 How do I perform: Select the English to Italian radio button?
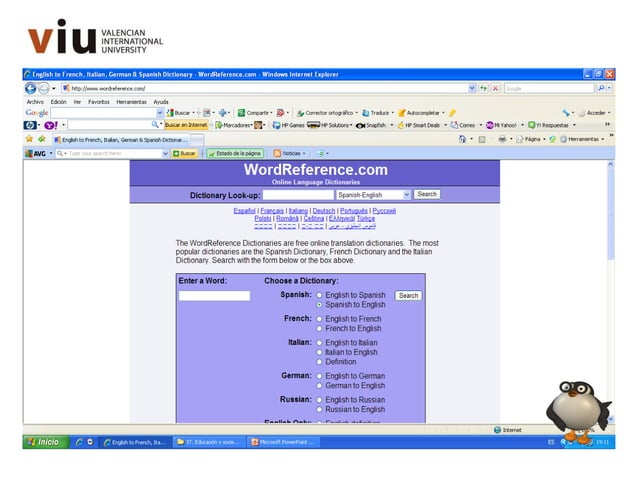(x=319, y=343)
